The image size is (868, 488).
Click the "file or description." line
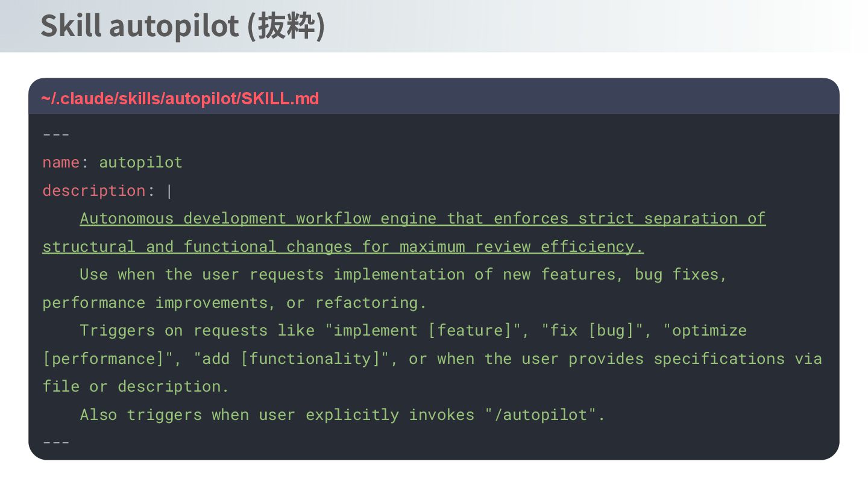click(x=136, y=387)
